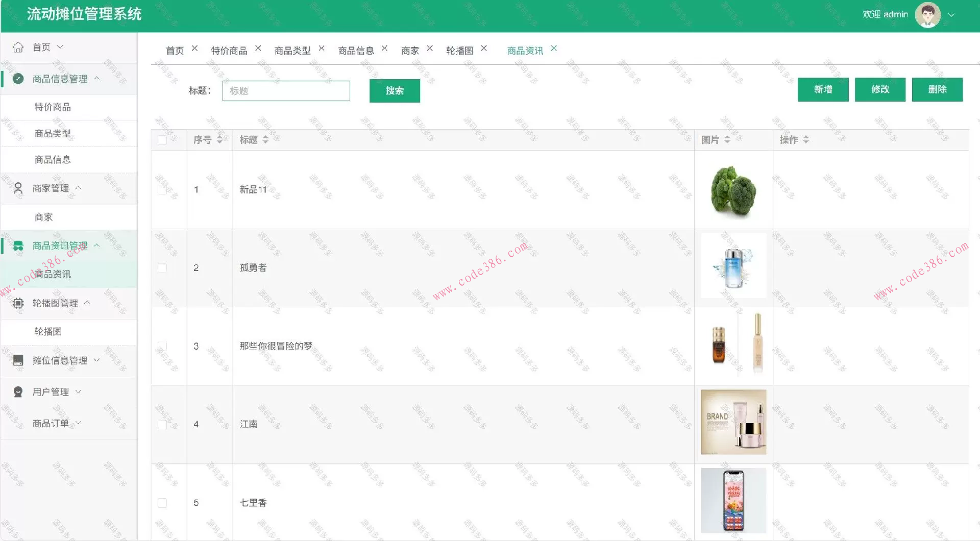Screen dimensions: 980x541
Task: Click the 轮播图管理 sidebar icon
Action: pos(18,303)
